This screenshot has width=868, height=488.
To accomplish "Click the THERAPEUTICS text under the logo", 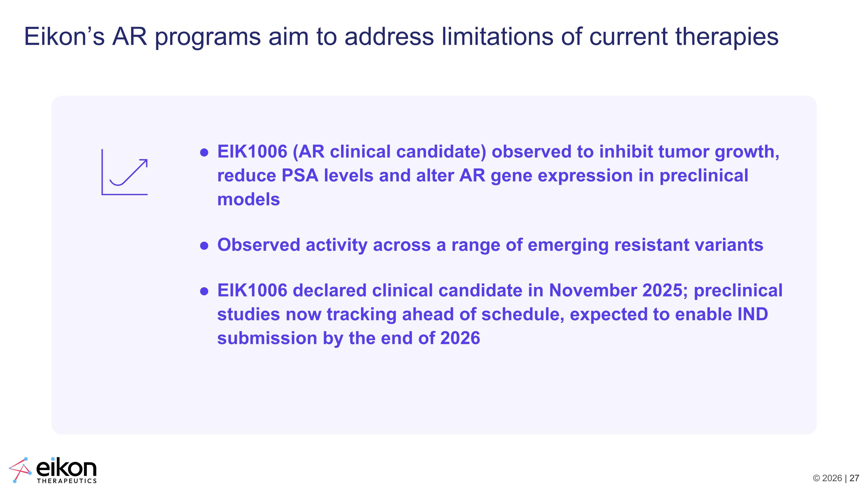I will click(67, 480).
